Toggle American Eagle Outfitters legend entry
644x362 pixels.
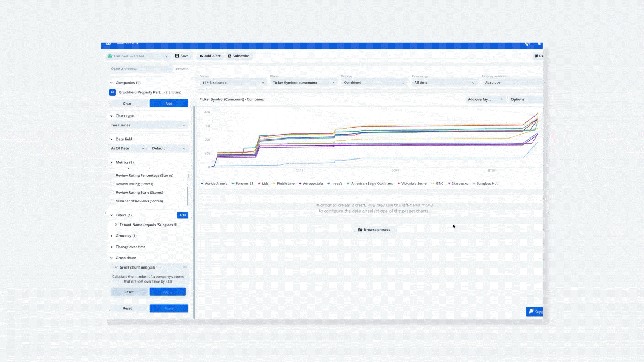tap(370, 183)
